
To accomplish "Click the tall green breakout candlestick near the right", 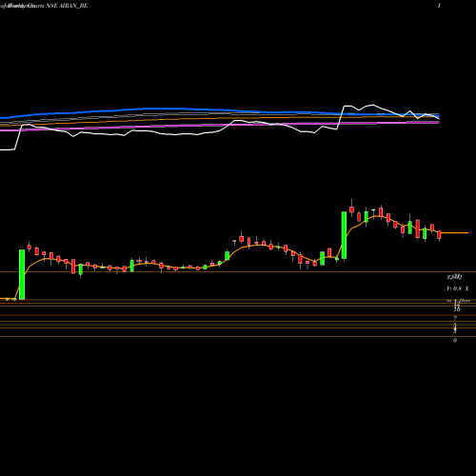I will (344, 235).
